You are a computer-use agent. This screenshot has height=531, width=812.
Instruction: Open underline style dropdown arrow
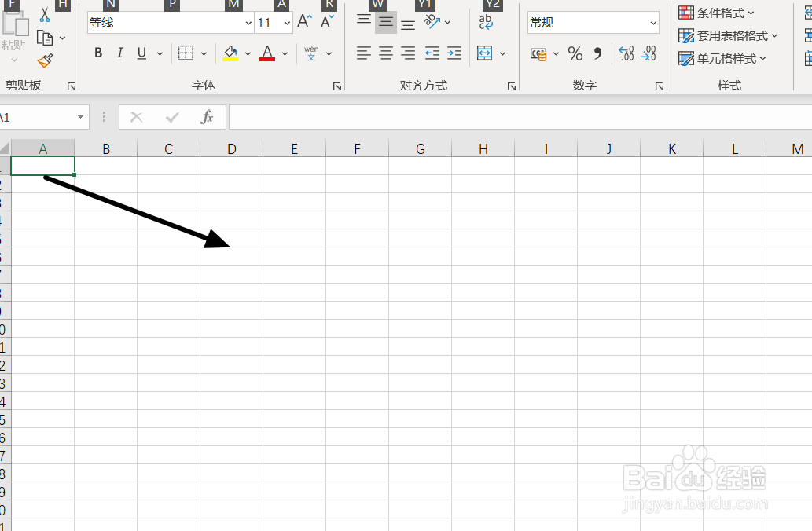(x=160, y=53)
